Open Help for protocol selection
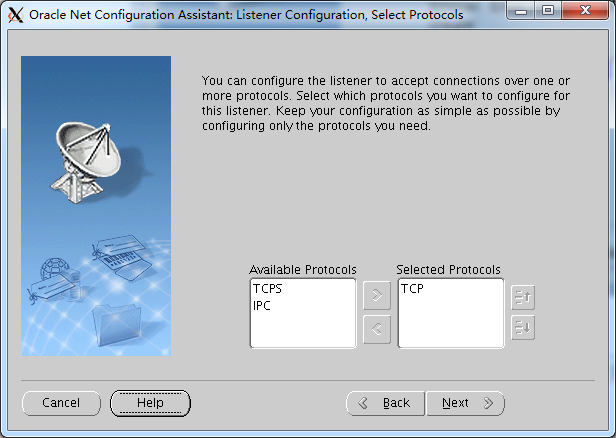This screenshot has height=438, width=616. [150, 403]
